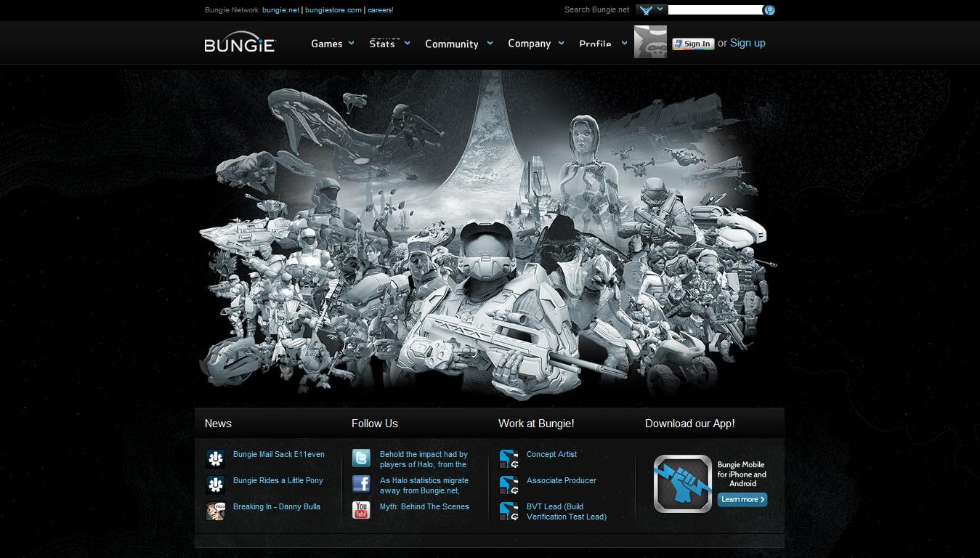Open the Associate Producer job link
This screenshot has width=980, height=558.
coord(562,480)
